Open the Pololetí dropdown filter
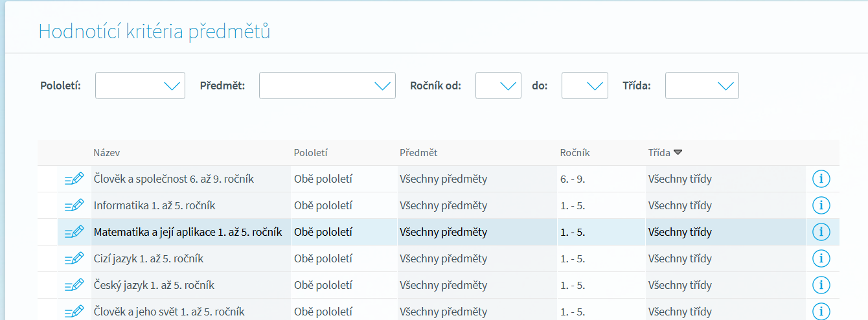 [140, 86]
